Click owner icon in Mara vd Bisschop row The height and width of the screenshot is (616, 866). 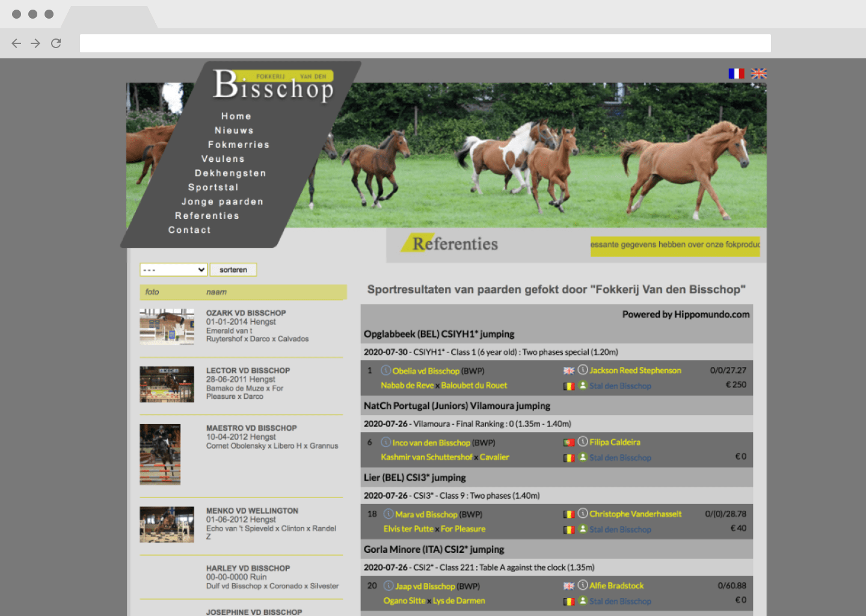pos(583,529)
